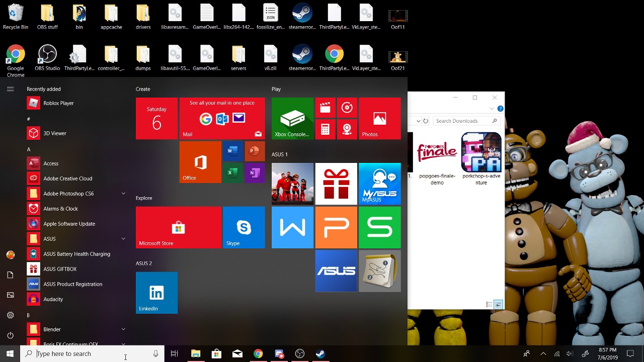The image size is (644, 362).
Task: Open Steam from the taskbar
Action: point(320,354)
